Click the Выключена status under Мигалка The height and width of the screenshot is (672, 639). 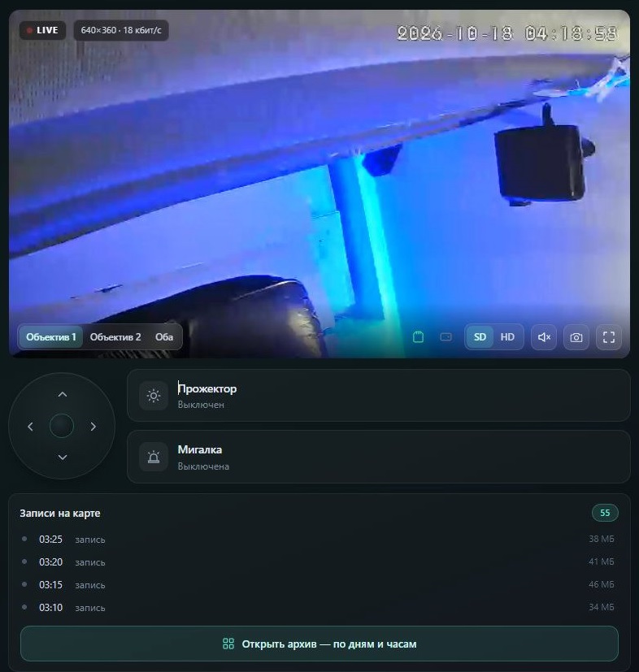[x=203, y=466]
